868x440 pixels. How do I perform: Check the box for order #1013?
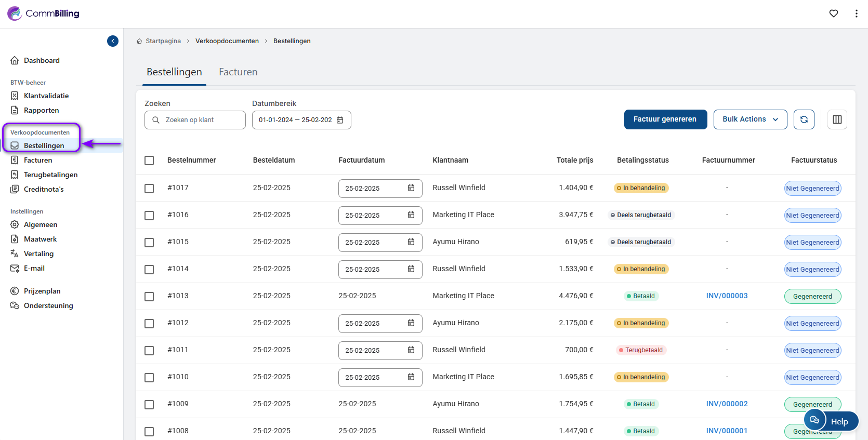coord(149,296)
